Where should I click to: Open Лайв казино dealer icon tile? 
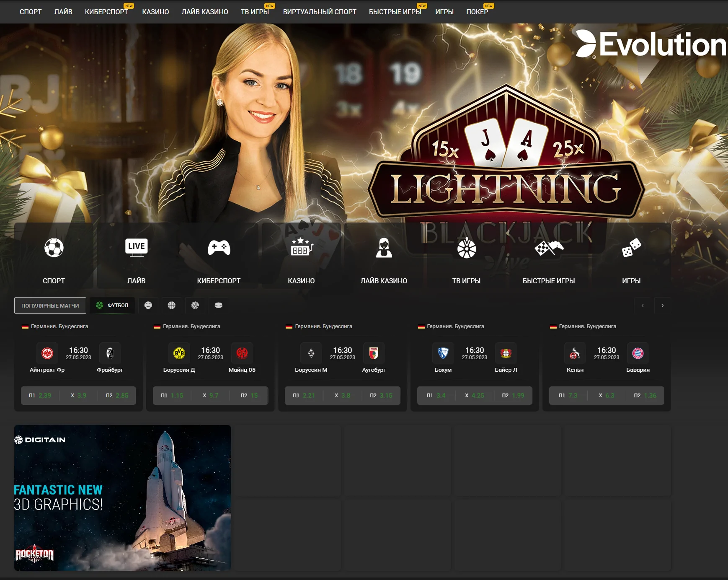[x=384, y=256]
